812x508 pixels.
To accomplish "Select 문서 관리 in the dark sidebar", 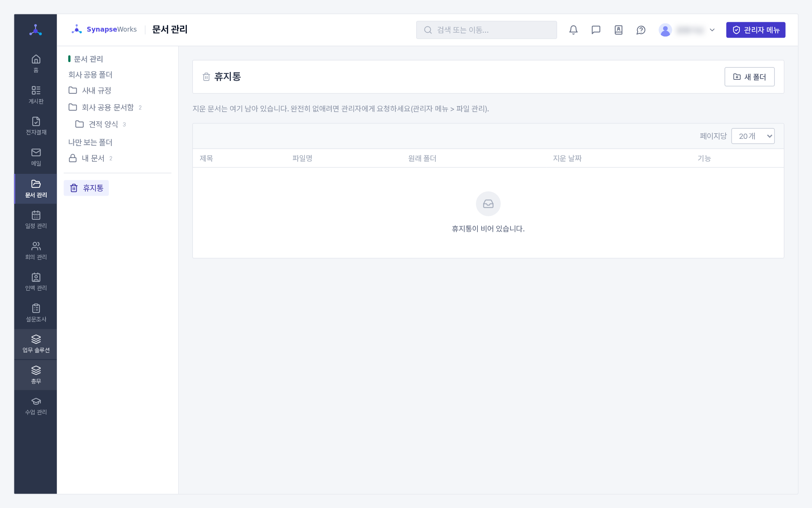I will (36, 189).
